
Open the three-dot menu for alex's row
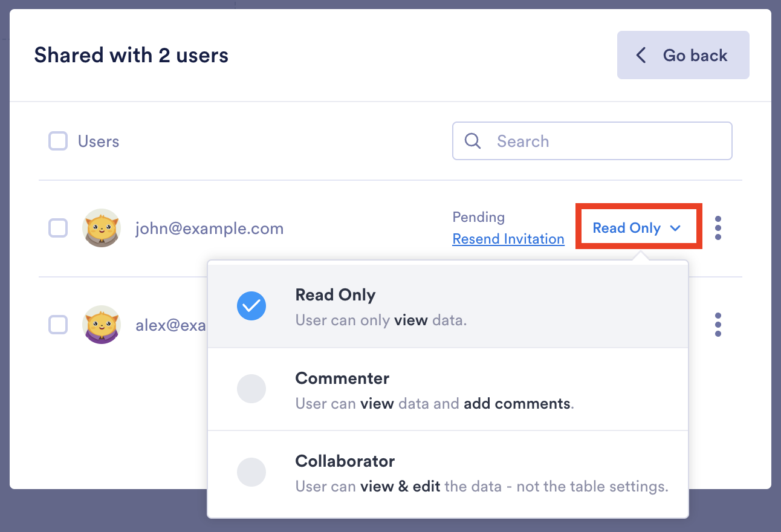point(718,325)
